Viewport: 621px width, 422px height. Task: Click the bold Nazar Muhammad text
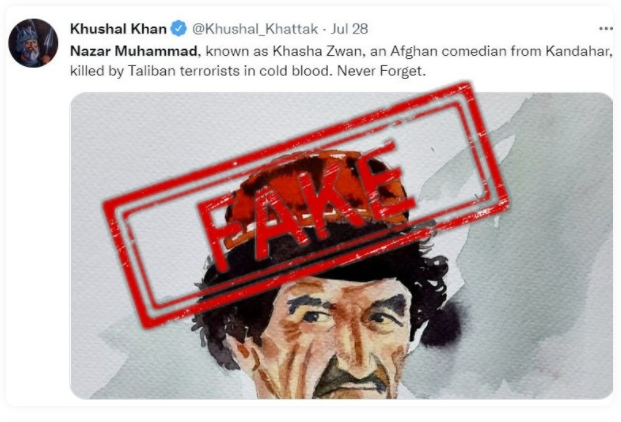click(133, 51)
